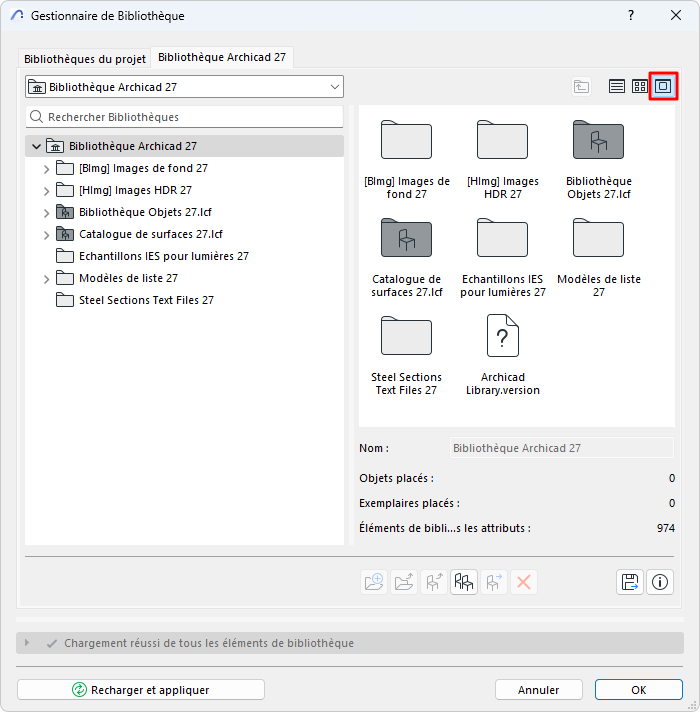Click the Exemplaires placés label
The image size is (700, 712).
point(409,503)
